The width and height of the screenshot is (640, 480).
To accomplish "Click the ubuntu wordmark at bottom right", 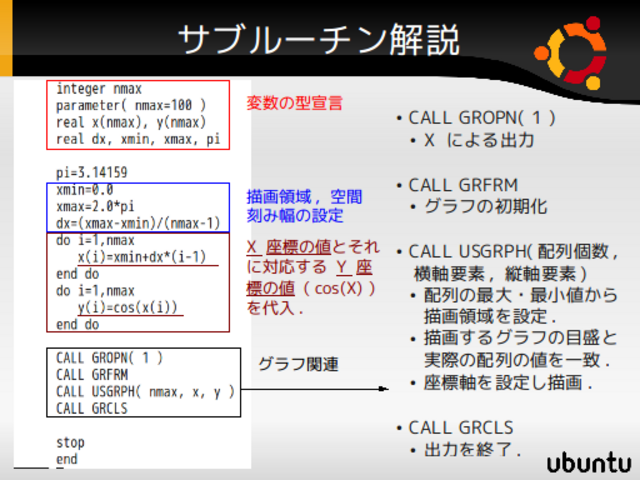I will (x=589, y=462).
